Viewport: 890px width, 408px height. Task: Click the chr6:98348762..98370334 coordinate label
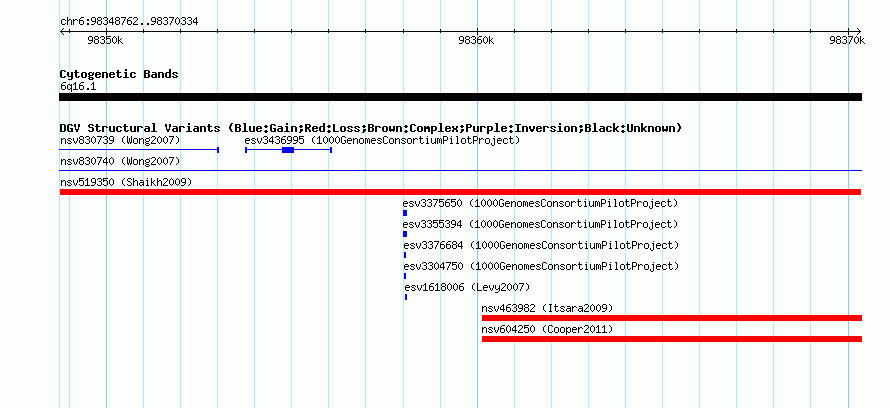pyautogui.click(x=129, y=22)
